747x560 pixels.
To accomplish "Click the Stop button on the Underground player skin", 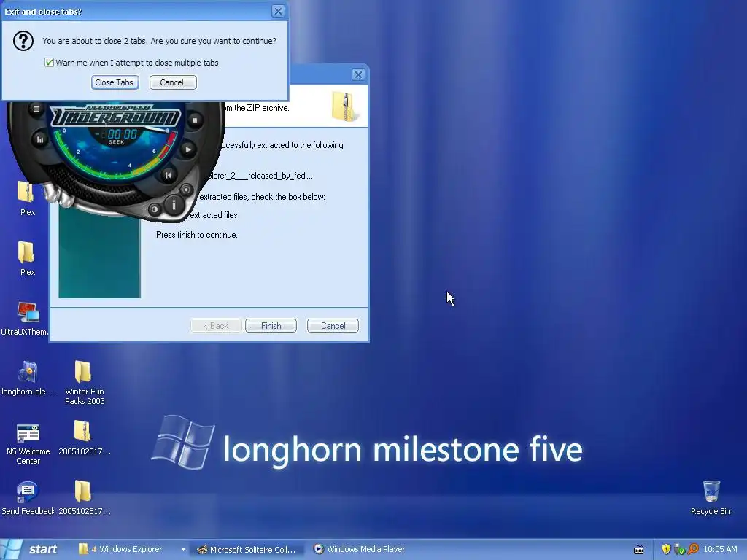I will (x=194, y=120).
